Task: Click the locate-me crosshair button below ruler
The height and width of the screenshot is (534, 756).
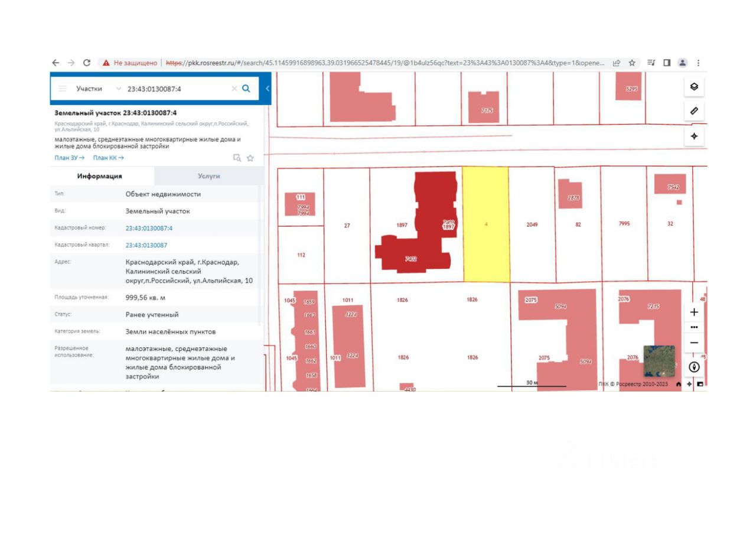Action: [x=694, y=136]
